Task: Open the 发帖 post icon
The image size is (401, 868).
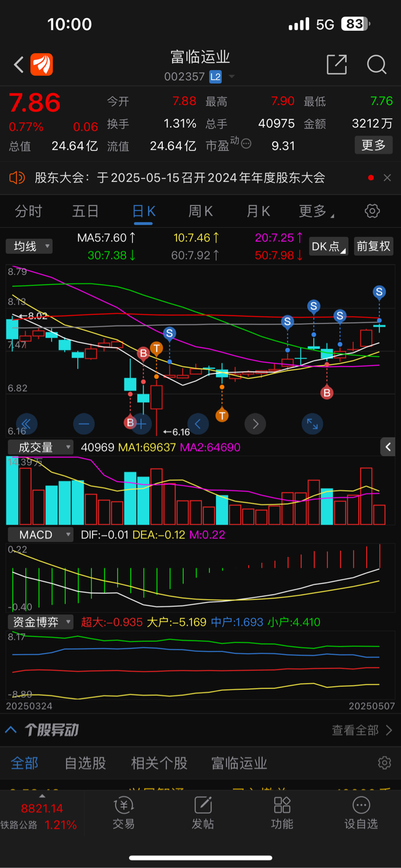Action: pyautogui.click(x=203, y=813)
